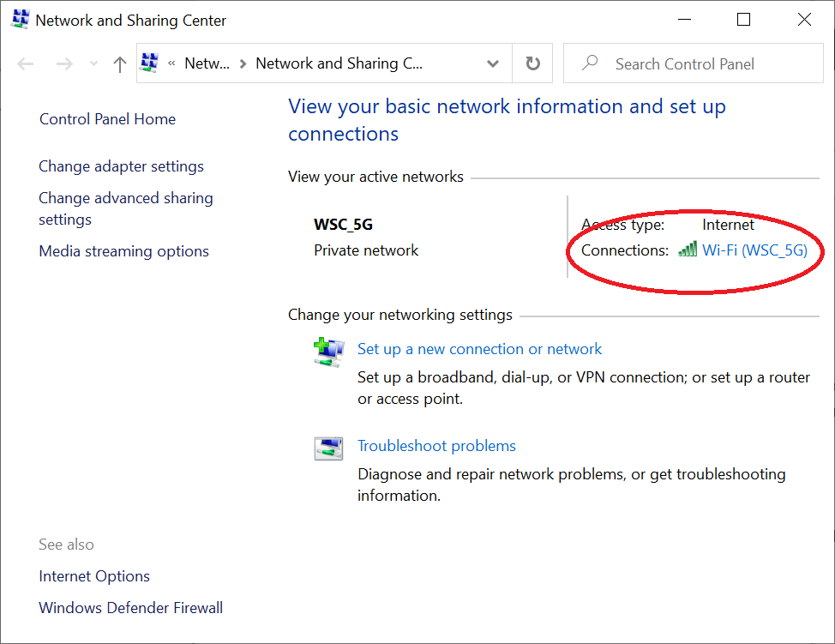The width and height of the screenshot is (835, 644).
Task: Open the address bar dropdown arrow
Action: (493, 63)
